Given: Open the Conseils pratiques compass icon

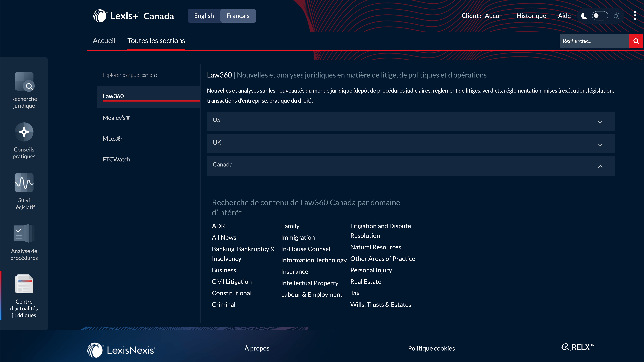Looking at the screenshot, I should click(x=24, y=132).
